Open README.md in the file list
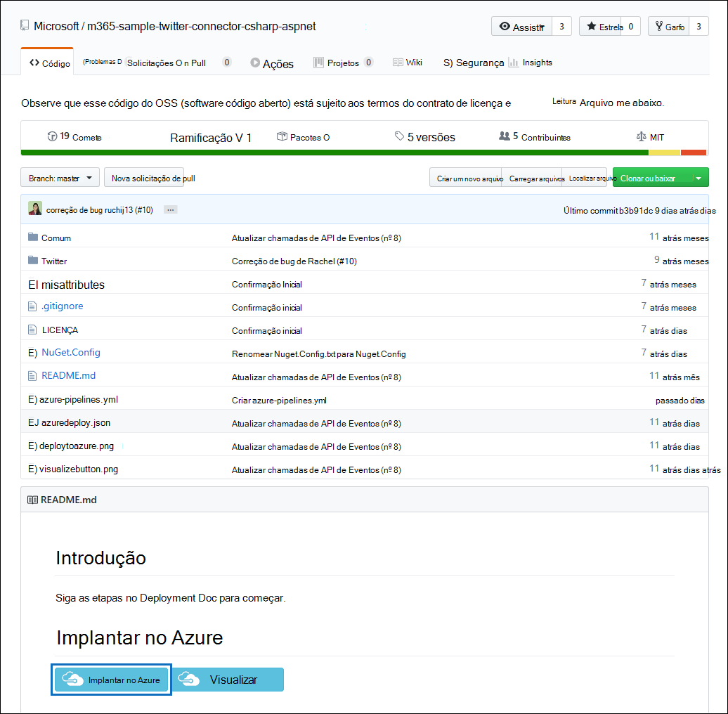This screenshot has height=714, width=728. pos(69,375)
